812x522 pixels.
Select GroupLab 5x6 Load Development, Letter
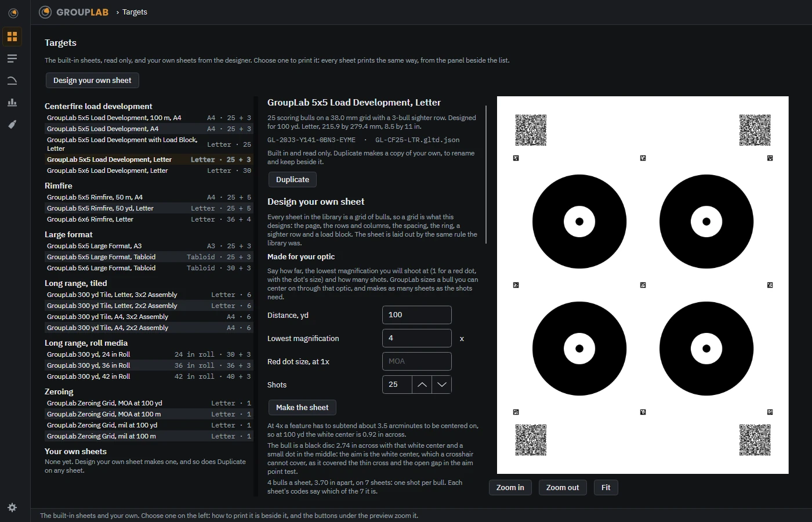point(149,171)
